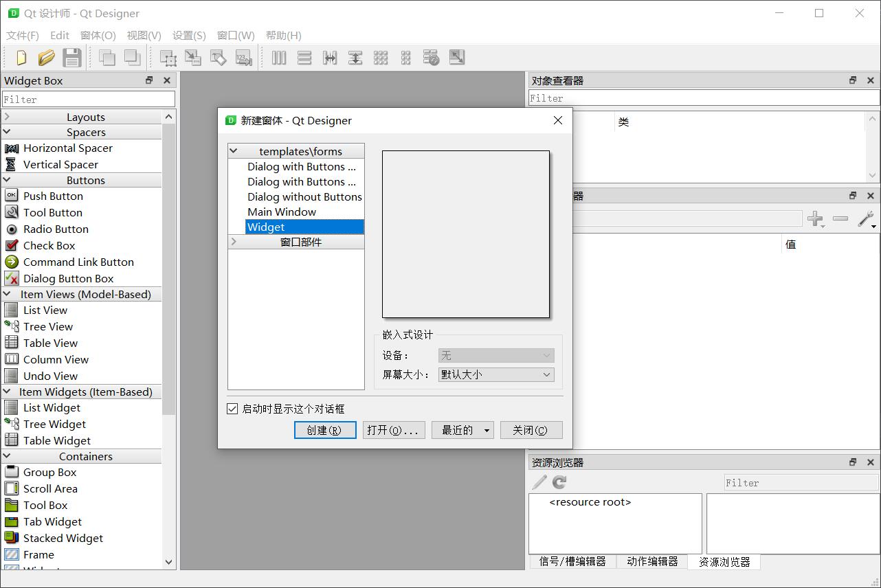Screen dimensions: 881x588
Task: Expand the 窗口部件 template category
Action: pos(234,241)
